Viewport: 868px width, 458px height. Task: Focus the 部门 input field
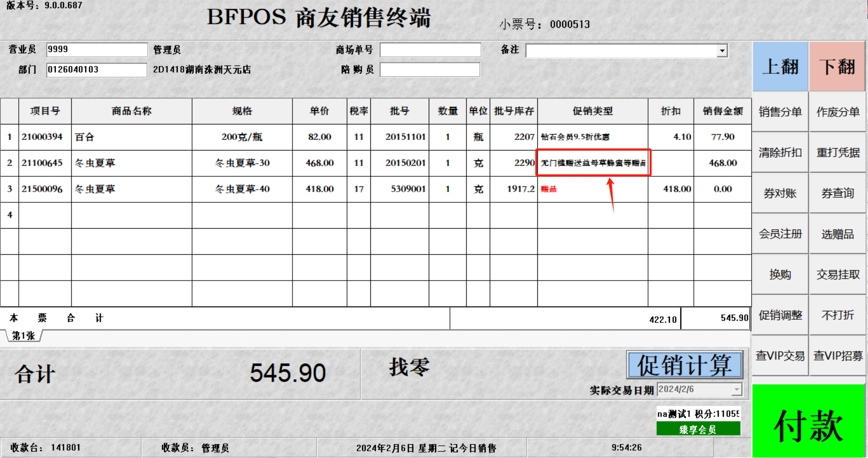97,70
